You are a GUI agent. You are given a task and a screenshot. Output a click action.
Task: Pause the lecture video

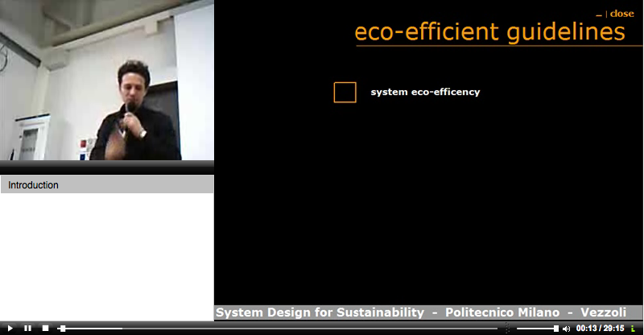coord(27,329)
